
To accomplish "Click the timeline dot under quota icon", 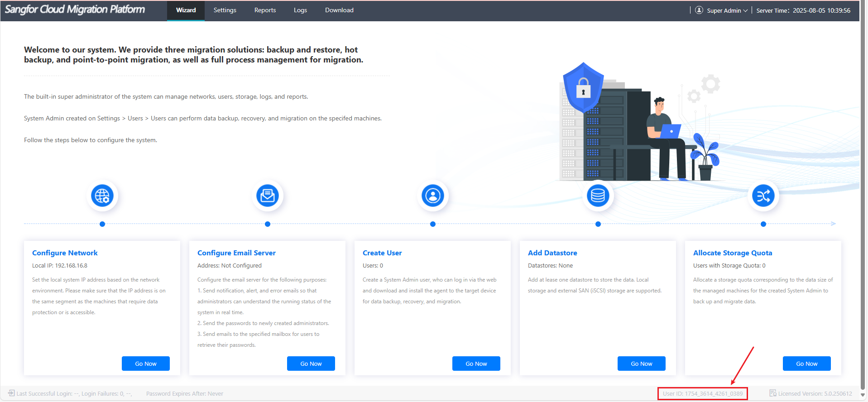I will 763,224.
